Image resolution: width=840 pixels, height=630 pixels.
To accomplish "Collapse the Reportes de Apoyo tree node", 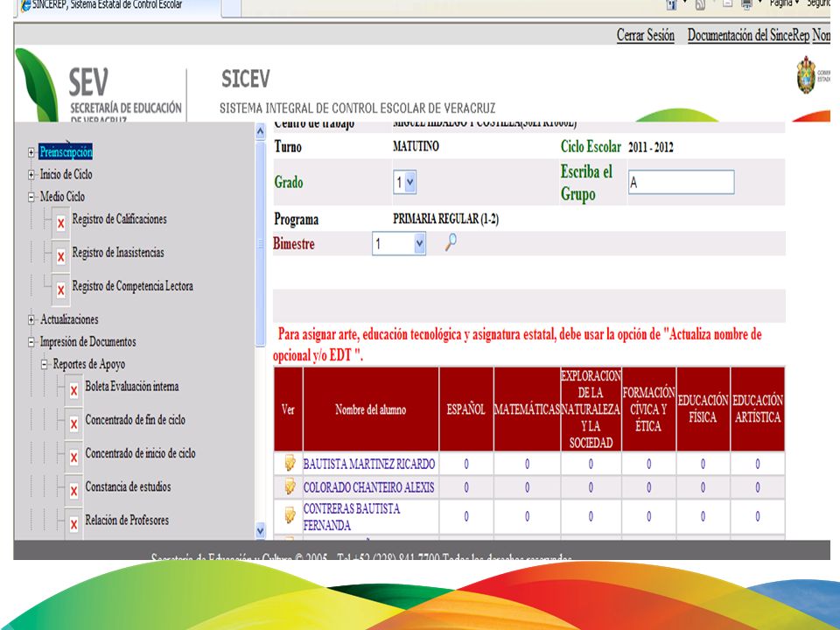I will coord(44,365).
